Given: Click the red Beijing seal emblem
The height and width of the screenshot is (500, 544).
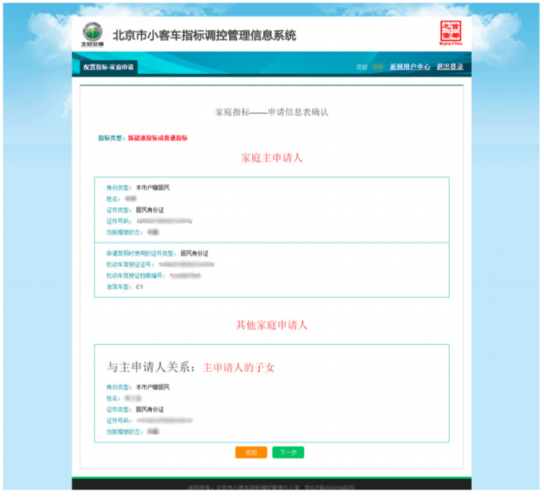Looking at the screenshot, I should (x=451, y=33).
